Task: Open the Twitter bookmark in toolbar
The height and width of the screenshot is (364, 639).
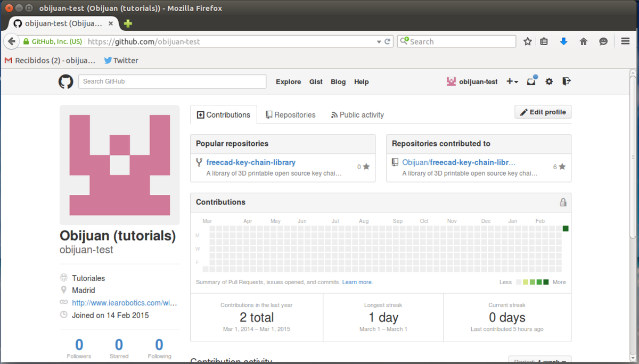Action: (x=121, y=61)
